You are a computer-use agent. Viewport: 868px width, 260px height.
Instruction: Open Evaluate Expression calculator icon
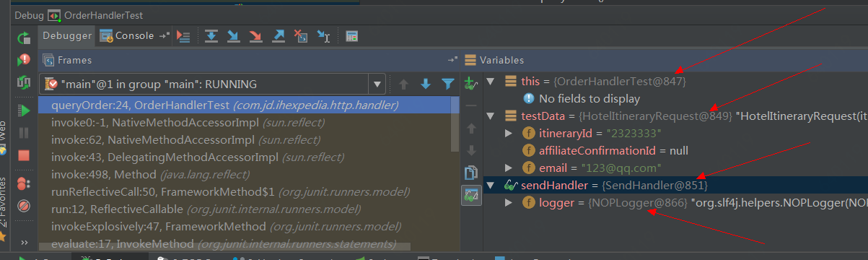coord(352,36)
